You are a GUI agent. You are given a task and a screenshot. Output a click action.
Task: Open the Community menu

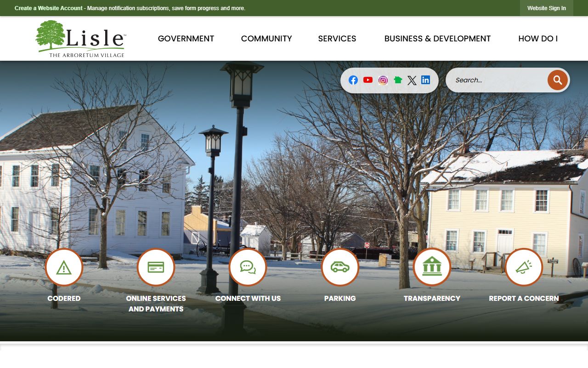click(x=266, y=39)
